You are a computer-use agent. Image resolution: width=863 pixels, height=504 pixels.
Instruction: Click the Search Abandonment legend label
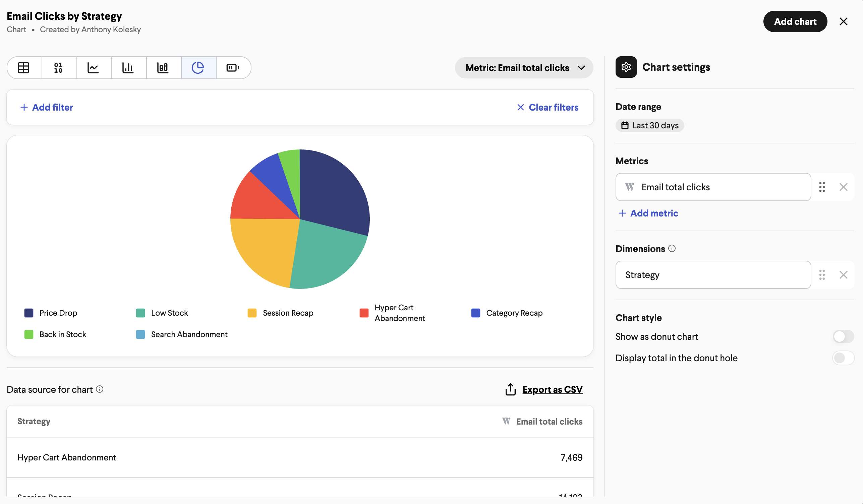click(x=189, y=334)
